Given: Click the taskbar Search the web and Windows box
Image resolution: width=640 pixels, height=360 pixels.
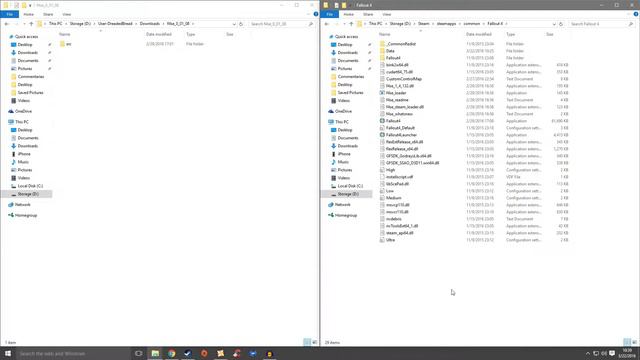Looking at the screenshot, I should 73,353.
